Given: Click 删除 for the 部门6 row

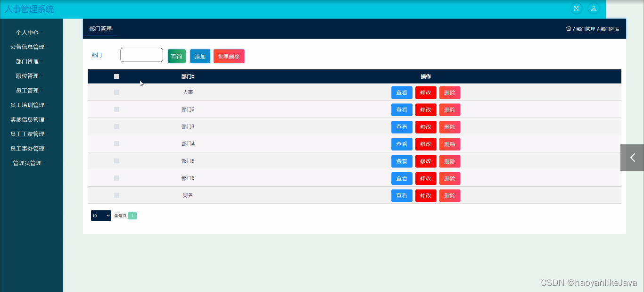Looking at the screenshot, I should 450,178.
